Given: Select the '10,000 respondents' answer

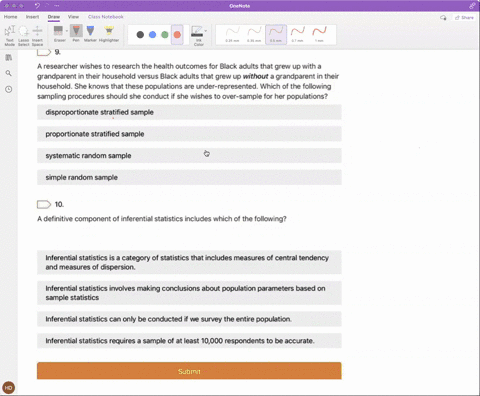Looking at the screenshot, I should pos(189,341).
